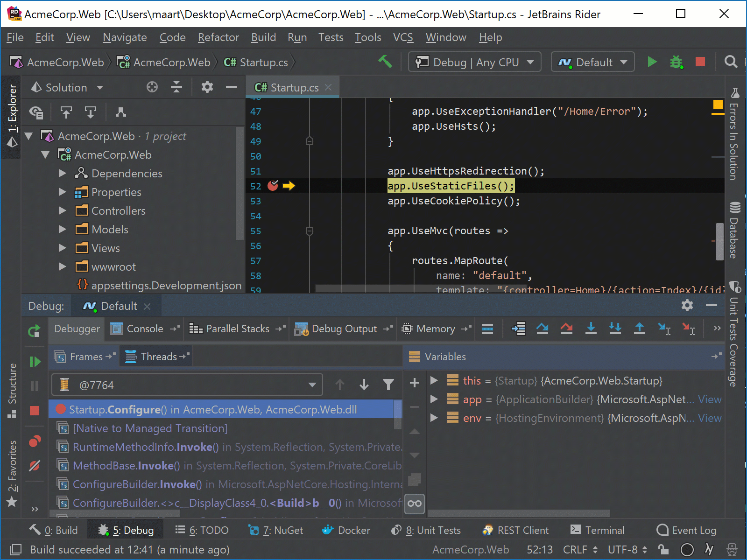View breakpoints with double red circle icon
This screenshot has height=560, width=747.
35,441
